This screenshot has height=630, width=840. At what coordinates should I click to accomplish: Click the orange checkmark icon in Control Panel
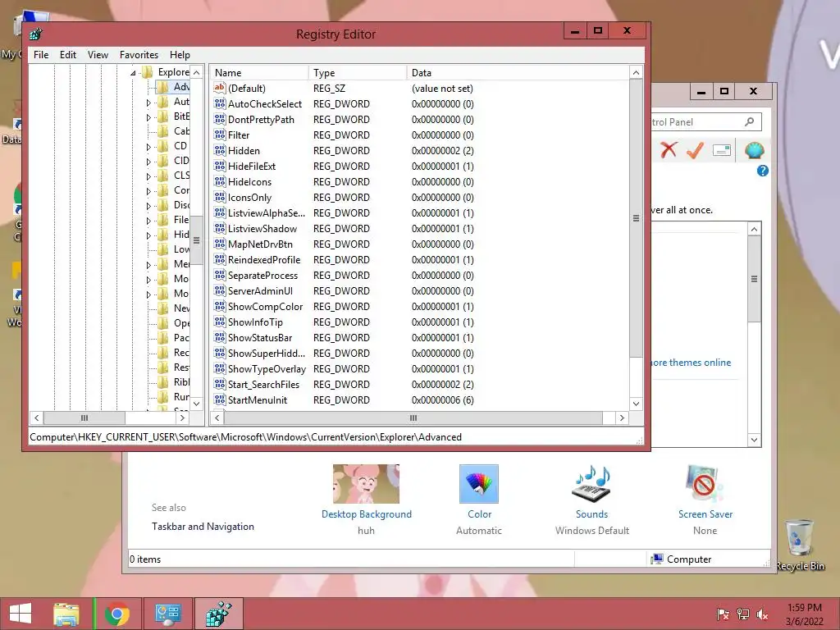(x=695, y=150)
